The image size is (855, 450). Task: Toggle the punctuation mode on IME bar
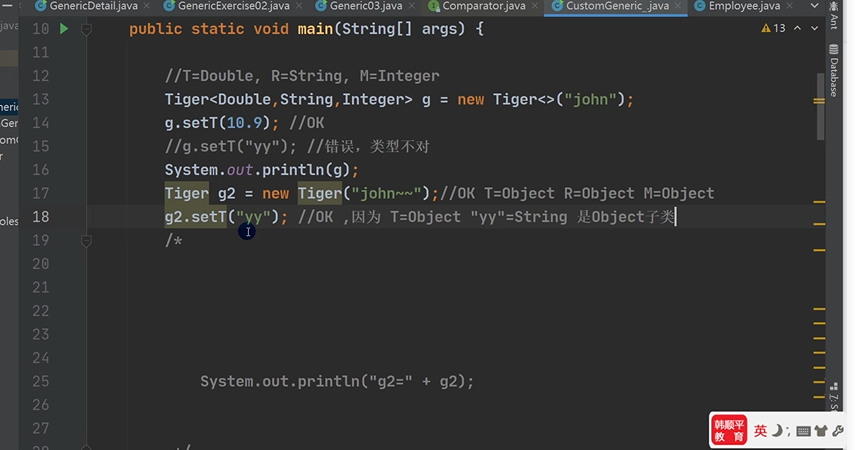(x=788, y=431)
